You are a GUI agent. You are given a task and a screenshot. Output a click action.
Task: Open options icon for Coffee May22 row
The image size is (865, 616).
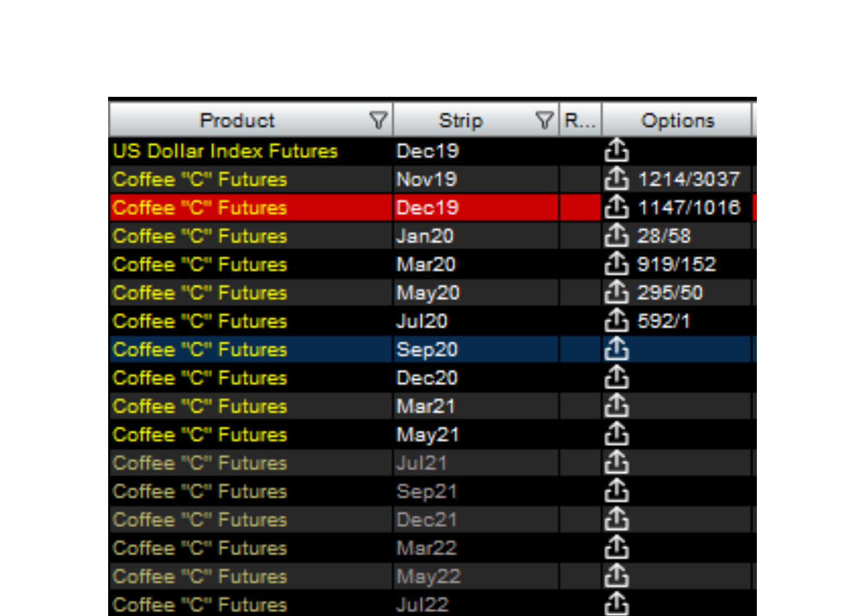point(617,576)
